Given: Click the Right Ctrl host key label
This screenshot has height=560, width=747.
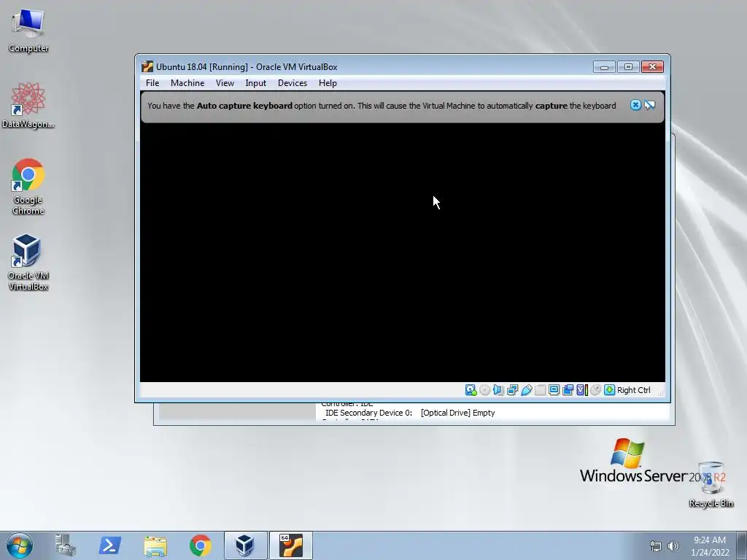Looking at the screenshot, I should point(634,390).
